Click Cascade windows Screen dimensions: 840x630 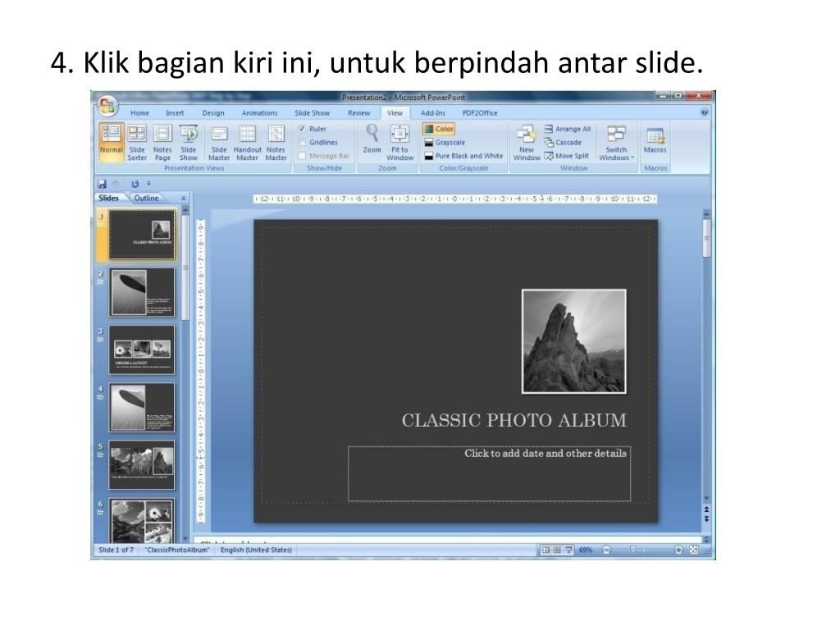click(563, 143)
